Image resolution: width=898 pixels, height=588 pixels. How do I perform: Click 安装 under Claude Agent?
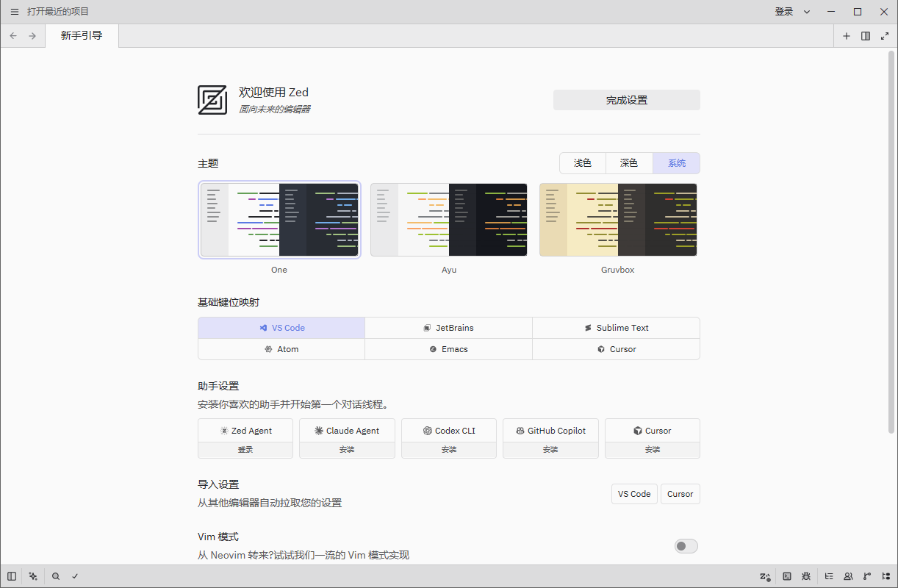point(347,450)
